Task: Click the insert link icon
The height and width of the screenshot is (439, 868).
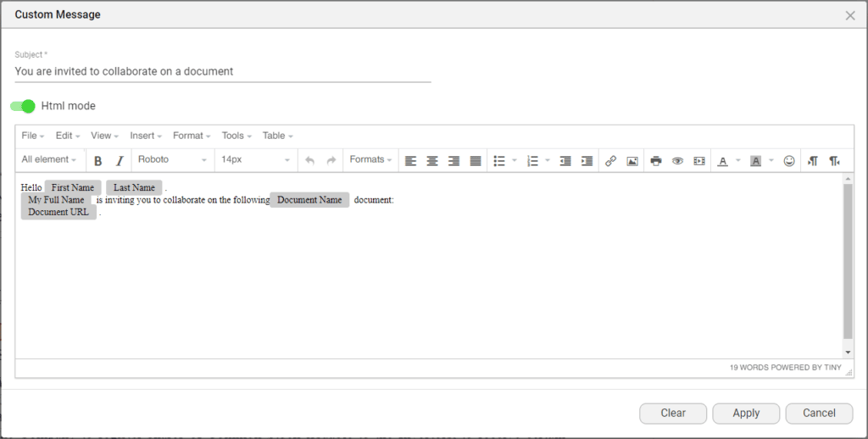Action: click(x=610, y=160)
